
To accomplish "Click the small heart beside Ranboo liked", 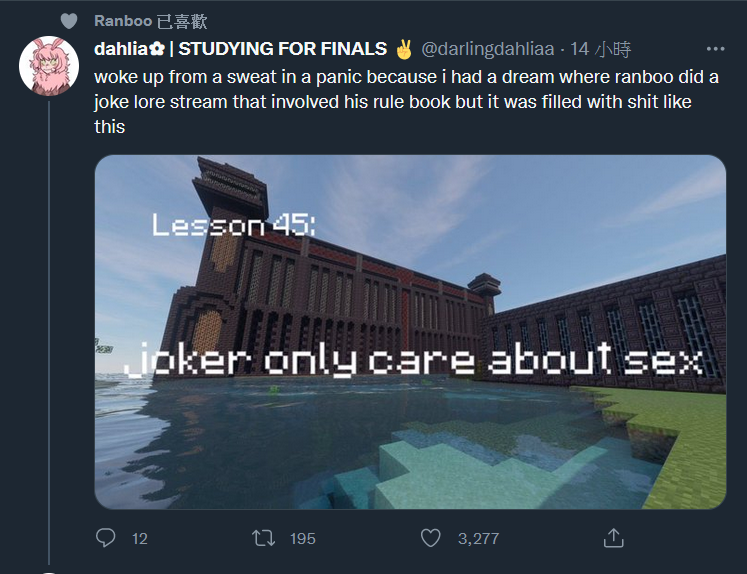I will pos(69,21).
